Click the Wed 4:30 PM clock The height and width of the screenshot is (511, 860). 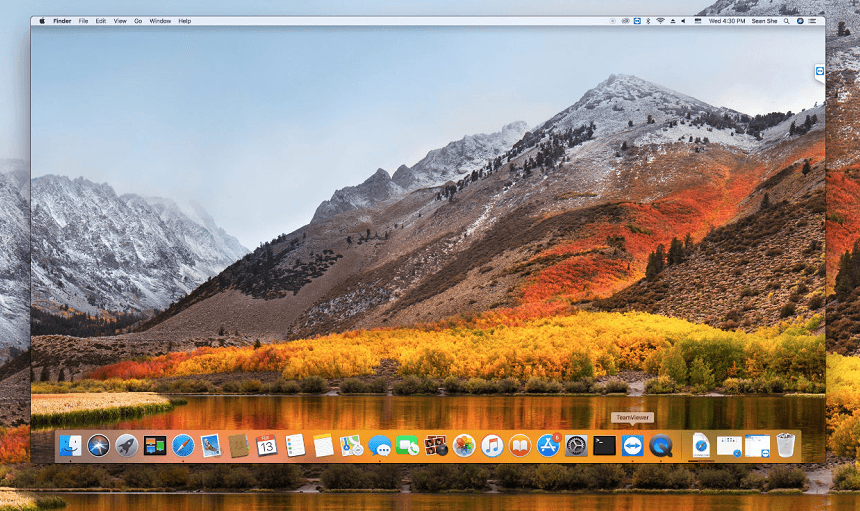pyautogui.click(x=729, y=21)
